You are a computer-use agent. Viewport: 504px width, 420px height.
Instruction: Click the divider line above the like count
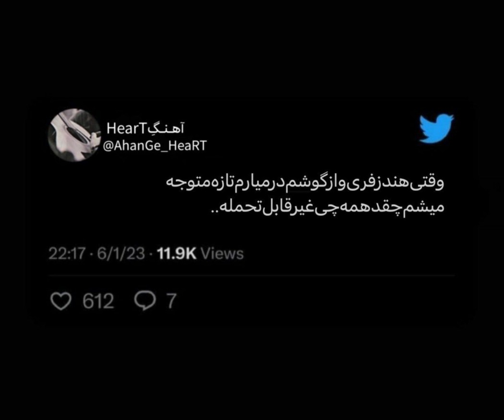coord(252,276)
